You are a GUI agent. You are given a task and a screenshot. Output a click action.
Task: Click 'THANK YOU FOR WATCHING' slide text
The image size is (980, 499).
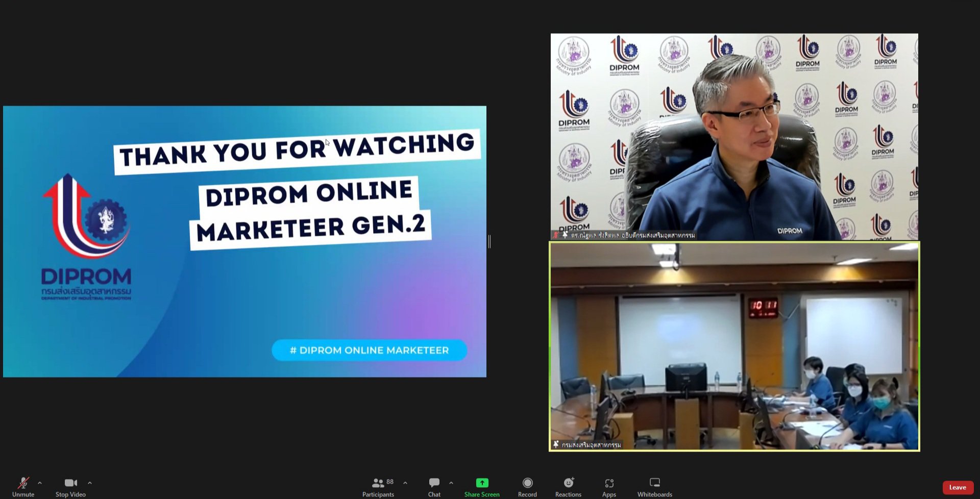(x=297, y=151)
